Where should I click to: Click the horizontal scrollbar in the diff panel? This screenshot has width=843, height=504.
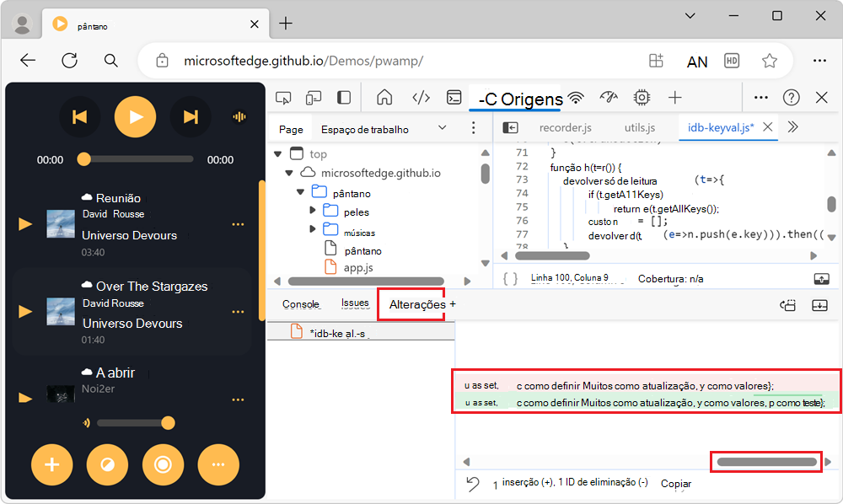765,461
